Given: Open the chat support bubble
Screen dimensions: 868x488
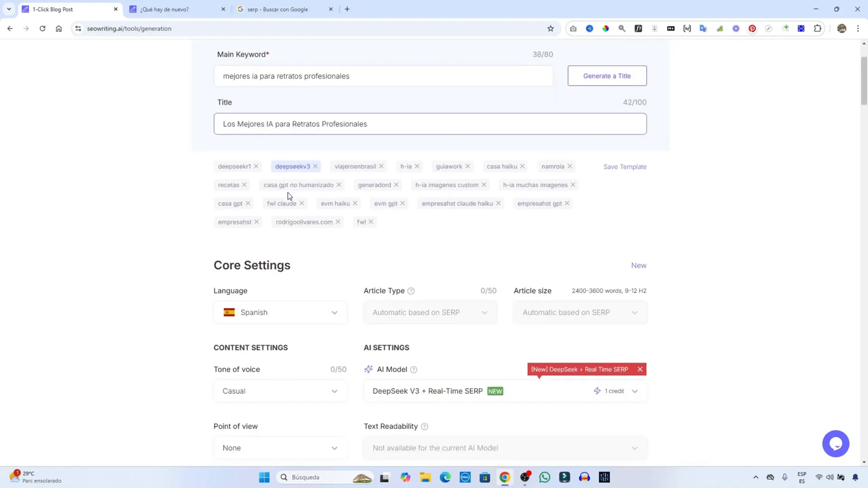Looking at the screenshot, I should click(835, 444).
